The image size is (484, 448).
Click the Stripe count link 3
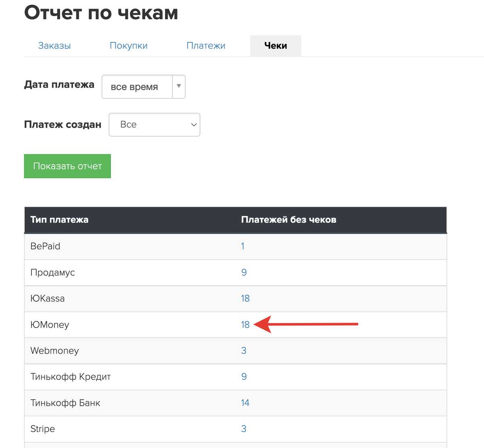click(x=244, y=429)
